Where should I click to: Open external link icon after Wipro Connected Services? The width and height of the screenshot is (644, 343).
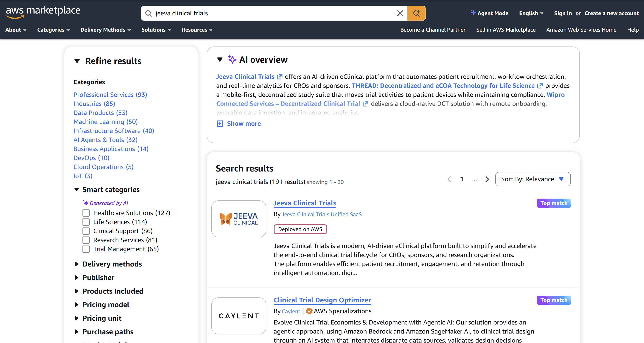365,104
